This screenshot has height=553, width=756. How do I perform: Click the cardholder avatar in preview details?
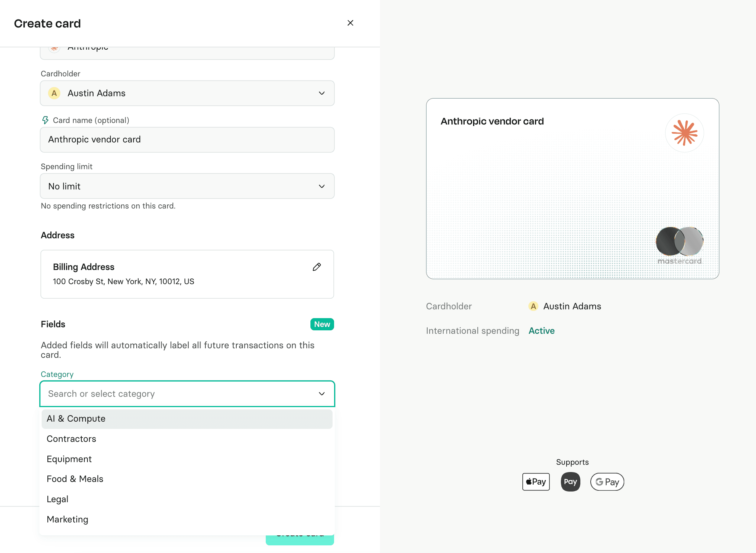click(533, 306)
